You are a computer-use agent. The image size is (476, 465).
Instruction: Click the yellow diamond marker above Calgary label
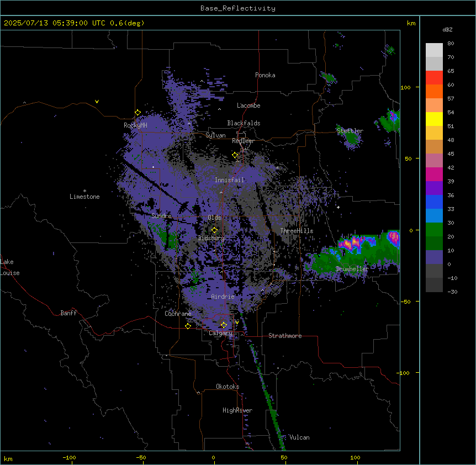(224, 325)
